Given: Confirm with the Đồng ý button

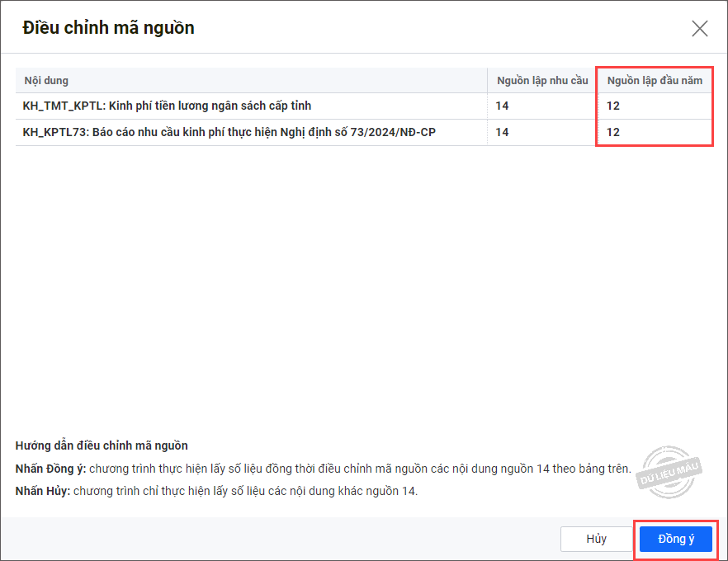Looking at the screenshot, I should (675, 539).
